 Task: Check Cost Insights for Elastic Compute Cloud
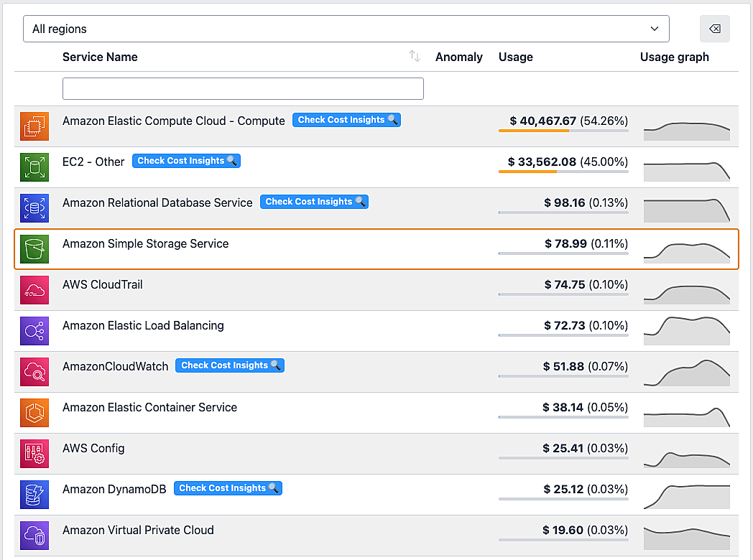pyautogui.click(x=346, y=120)
